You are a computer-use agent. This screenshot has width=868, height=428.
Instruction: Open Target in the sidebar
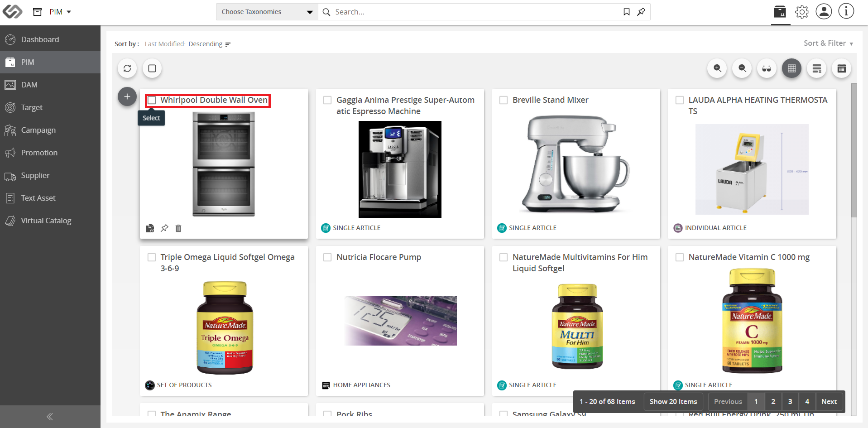(50, 107)
